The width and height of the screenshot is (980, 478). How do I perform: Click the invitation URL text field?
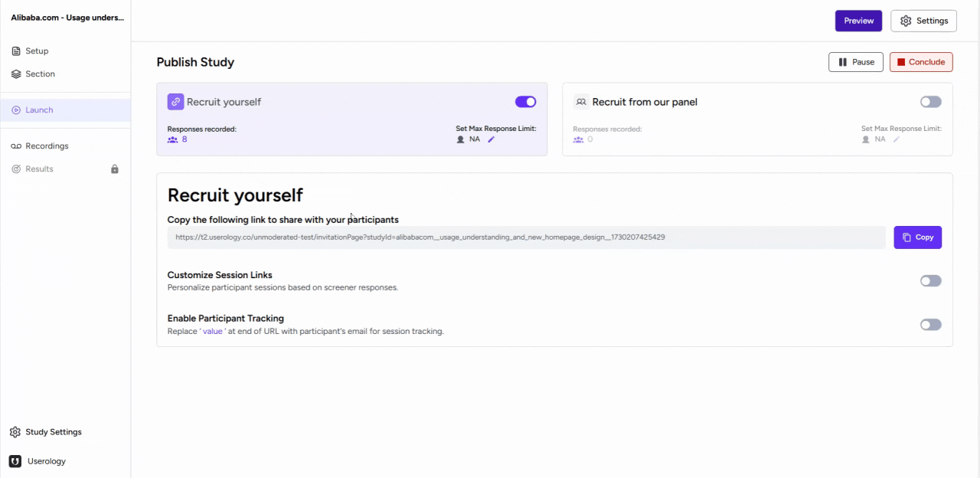(x=526, y=237)
